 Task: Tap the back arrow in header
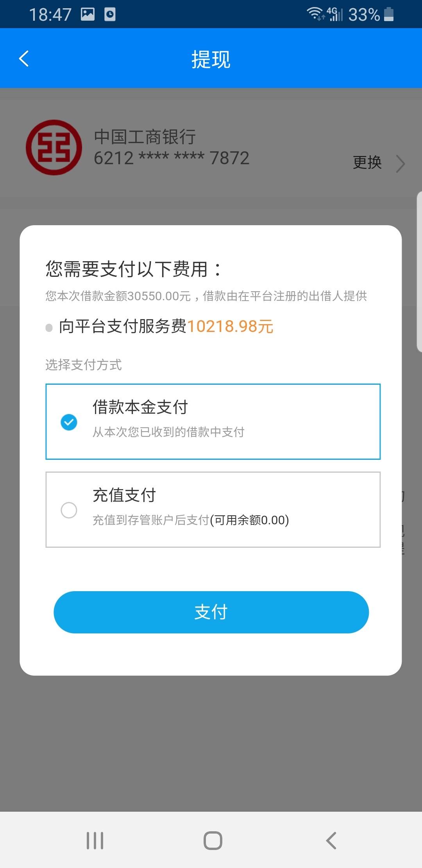tap(24, 59)
